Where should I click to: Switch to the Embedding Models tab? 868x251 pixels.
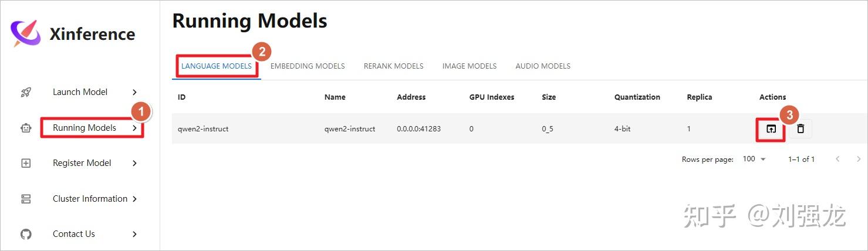pos(308,66)
